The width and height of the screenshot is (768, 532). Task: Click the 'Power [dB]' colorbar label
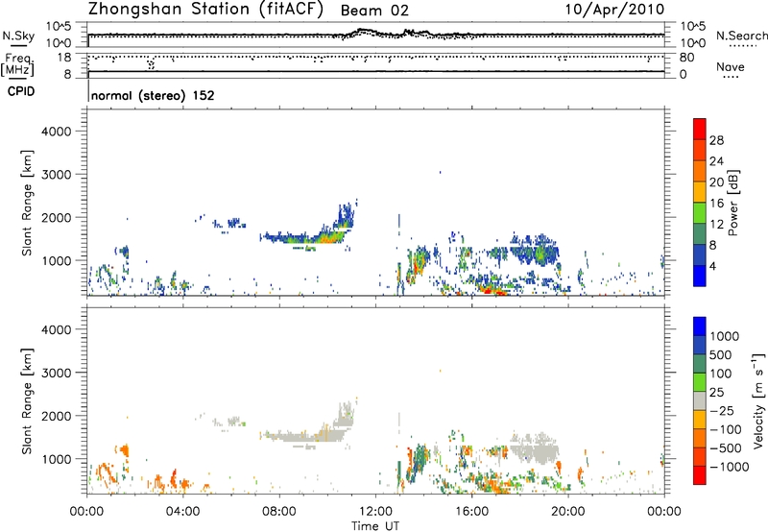coord(733,203)
